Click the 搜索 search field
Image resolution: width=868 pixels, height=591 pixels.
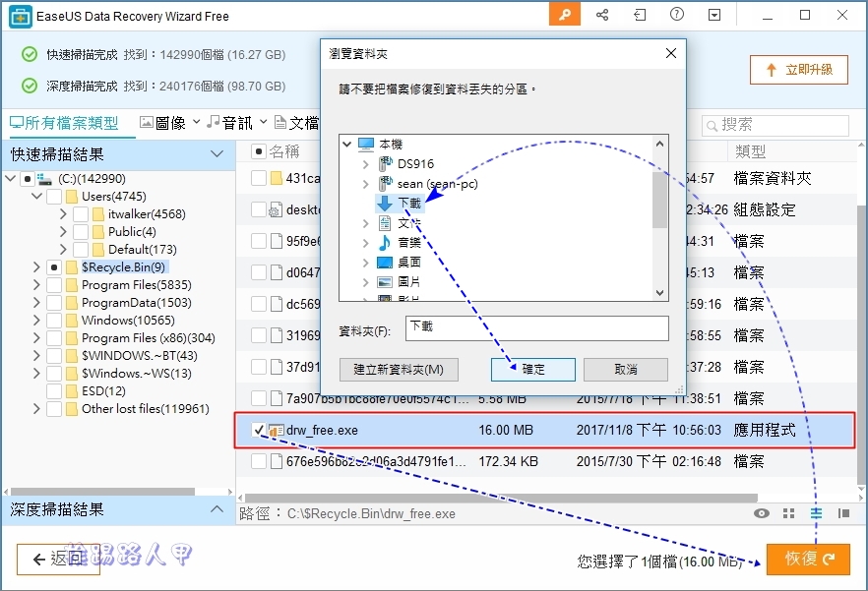coord(775,126)
